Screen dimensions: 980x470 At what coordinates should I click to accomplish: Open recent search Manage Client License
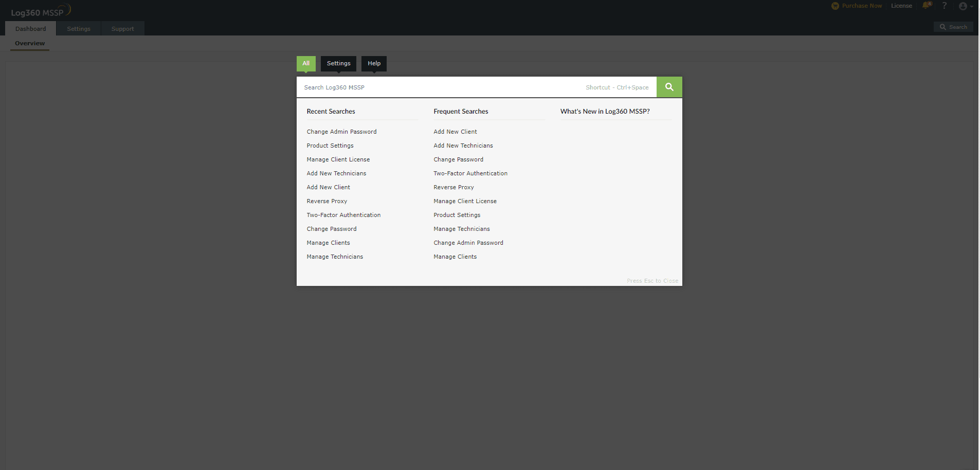338,159
